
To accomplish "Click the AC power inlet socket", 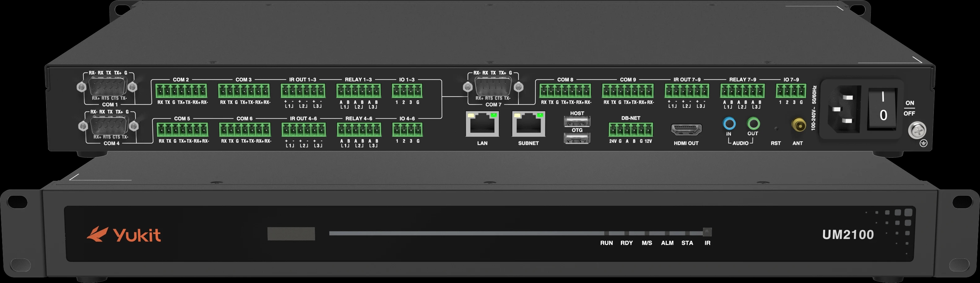I will click(844, 110).
